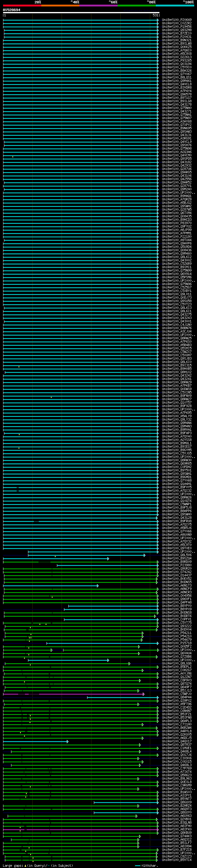Open hit UniRef100_P19456

pyautogui.click(x=177, y=26)
